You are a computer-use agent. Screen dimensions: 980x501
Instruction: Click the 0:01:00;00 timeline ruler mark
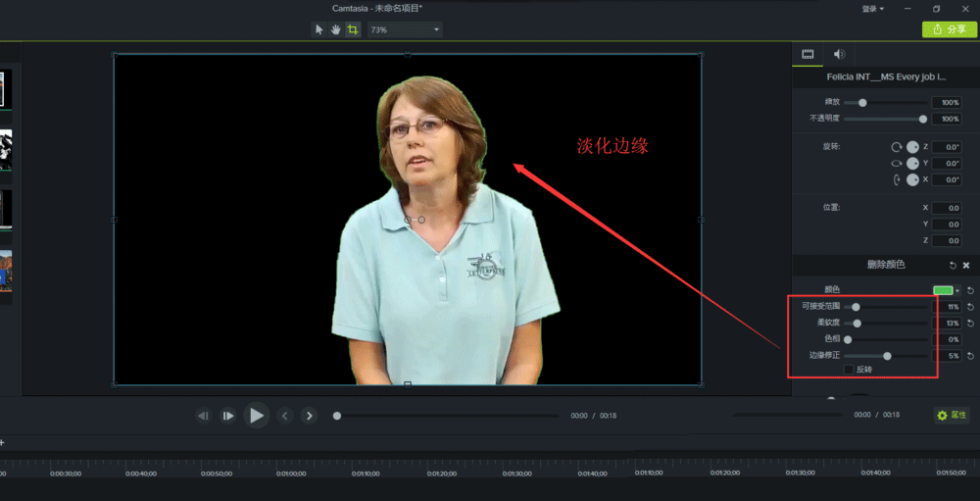[292, 474]
